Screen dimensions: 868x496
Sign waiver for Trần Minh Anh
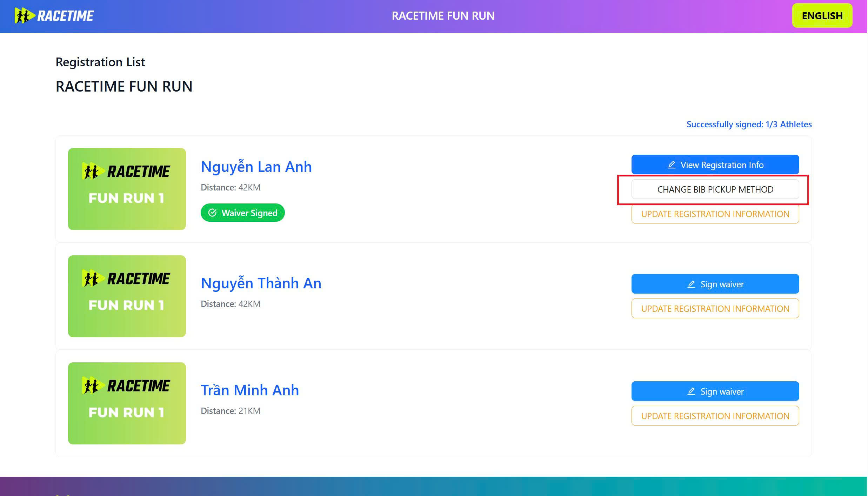(715, 391)
